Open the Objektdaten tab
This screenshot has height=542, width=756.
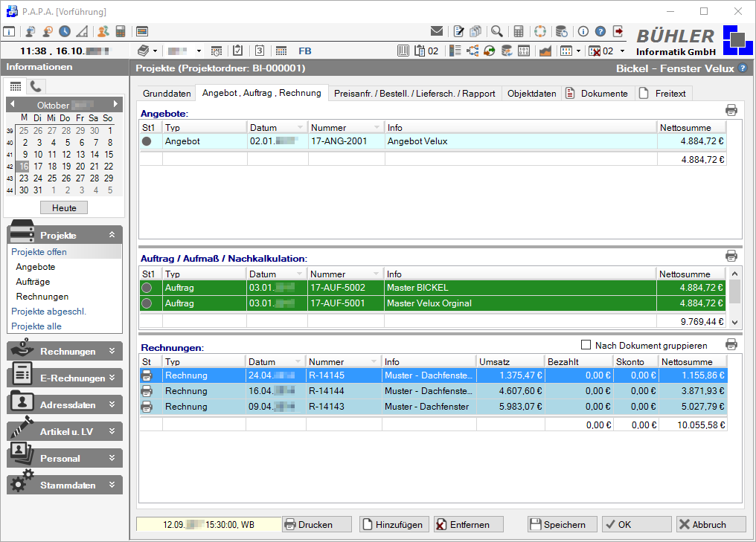pos(531,94)
